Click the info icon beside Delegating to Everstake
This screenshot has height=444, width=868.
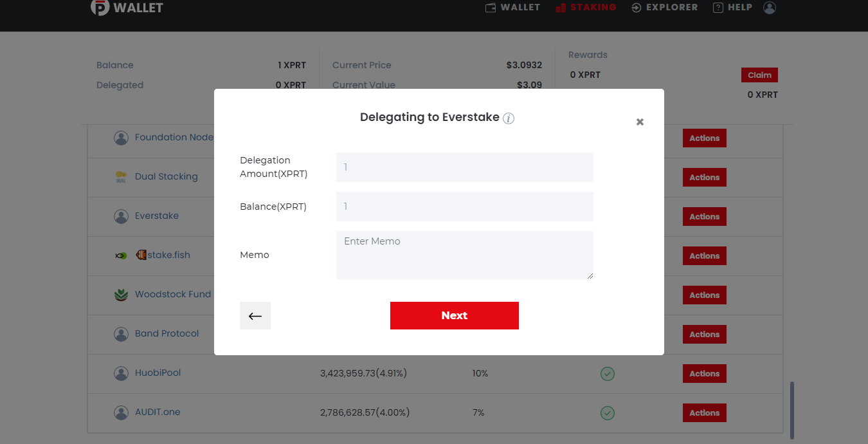pos(509,118)
